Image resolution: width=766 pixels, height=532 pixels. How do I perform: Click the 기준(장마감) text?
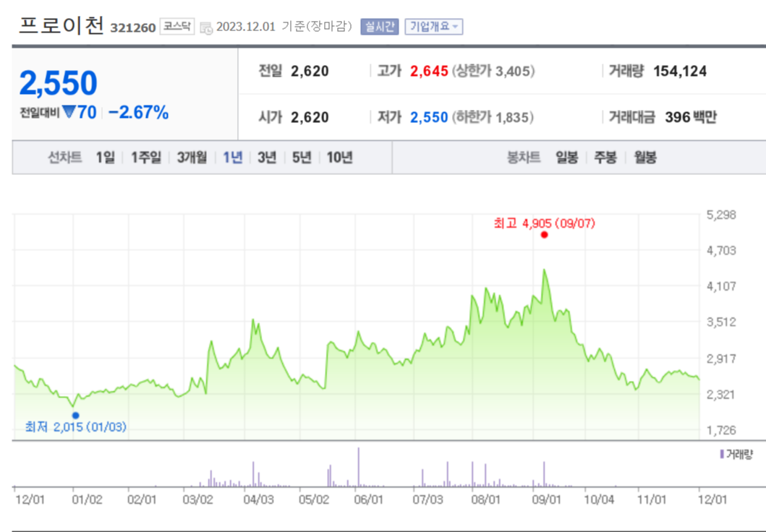click(317, 26)
